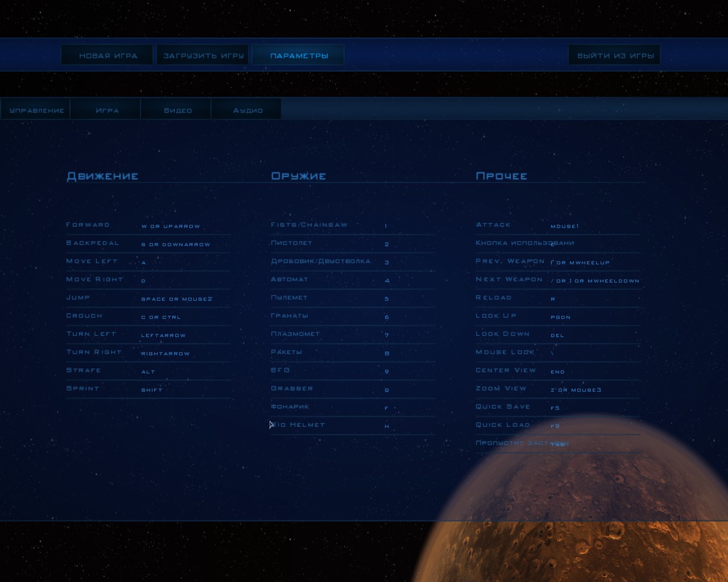The height and width of the screenshot is (582, 728).
Task: Select the BFG weapon binding
Action: (x=353, y=371)
